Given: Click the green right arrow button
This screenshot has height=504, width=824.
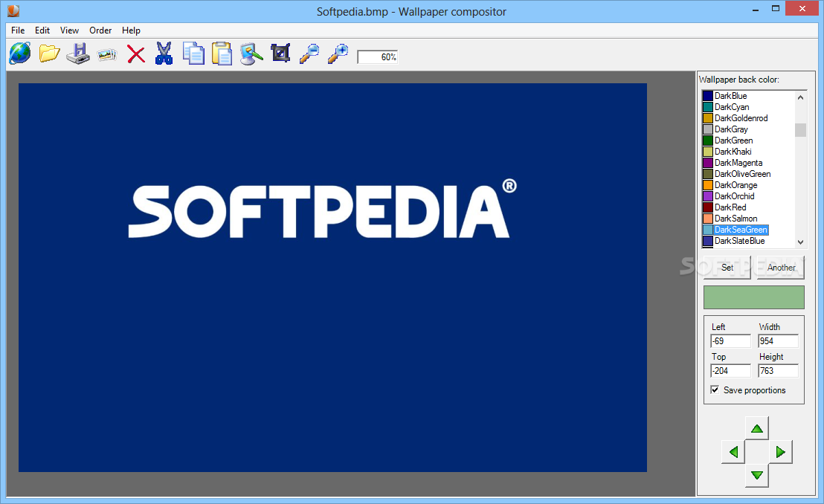Looking at the screenshot, I should click(x=780, y=452).
